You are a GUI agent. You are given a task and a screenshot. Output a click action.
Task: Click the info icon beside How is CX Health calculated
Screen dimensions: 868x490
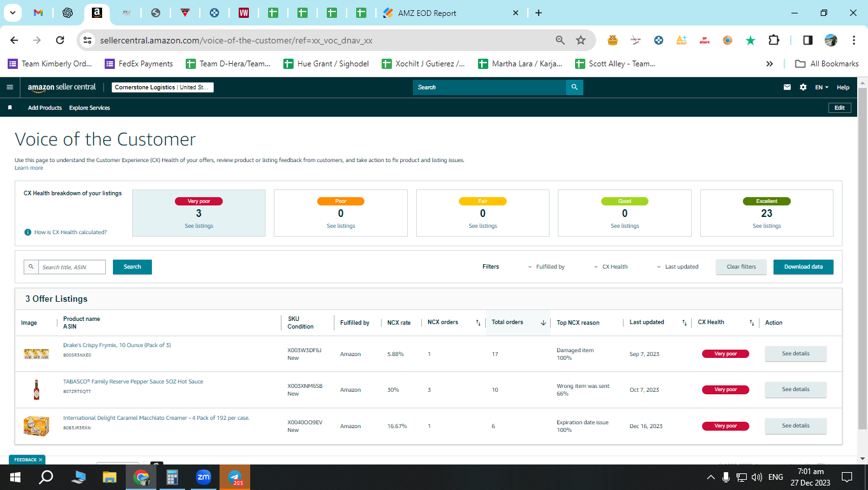[x=27, y=232]
